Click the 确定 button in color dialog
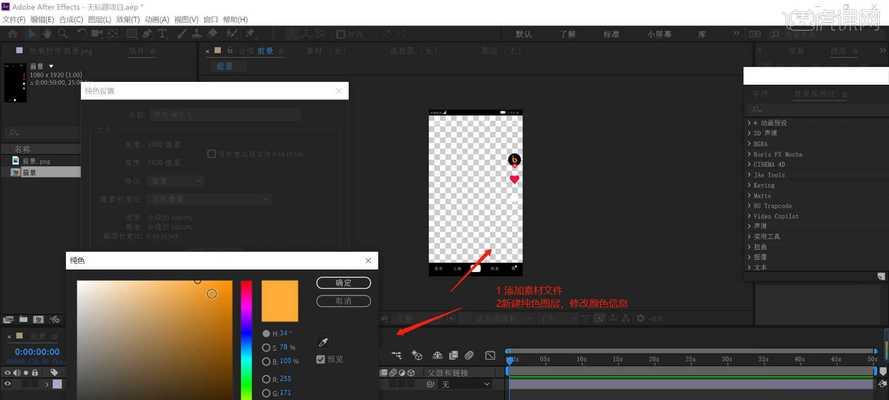The height and width of the screenshot is (400, 889). 343,283
